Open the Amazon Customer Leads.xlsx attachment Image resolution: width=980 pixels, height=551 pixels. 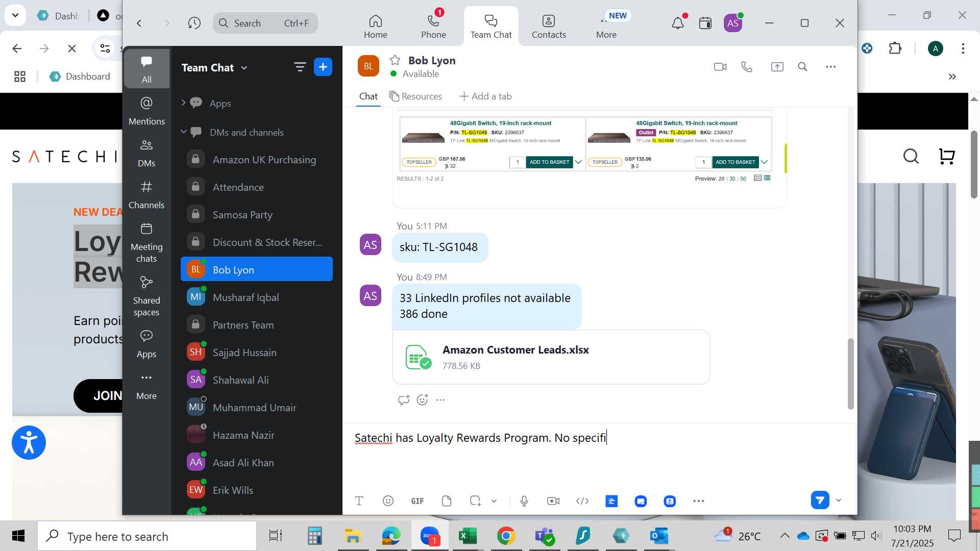pyautogui.click(x=551, y=357)
